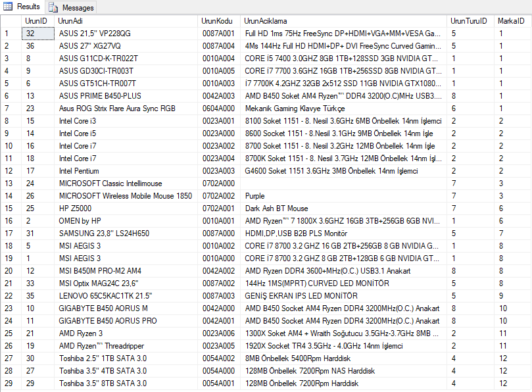Click HDMI,DP,USB B2B PLS Monitör cell

pyautogui.click(x=343, y=233)
